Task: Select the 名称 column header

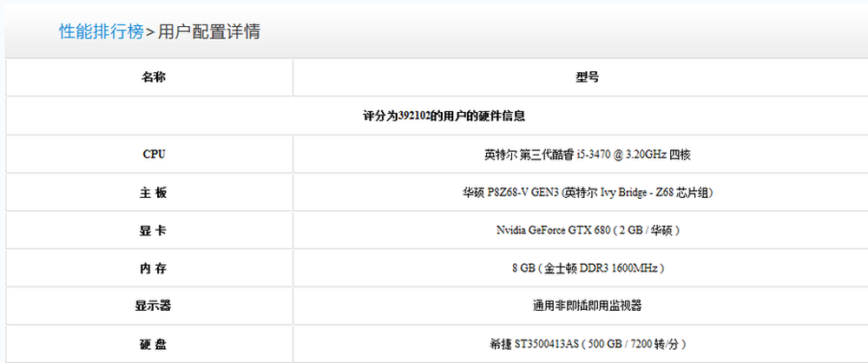Action: coord(154,77)
